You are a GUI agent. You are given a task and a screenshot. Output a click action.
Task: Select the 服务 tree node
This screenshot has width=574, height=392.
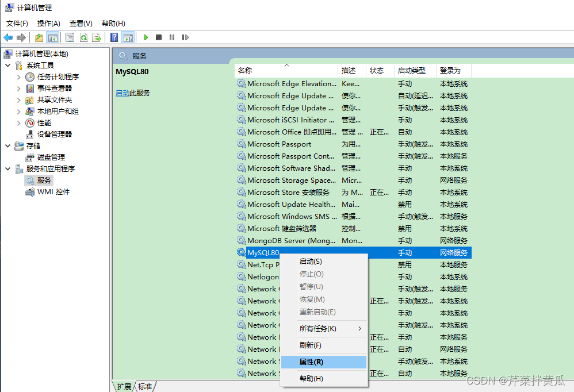click(44, 180)
